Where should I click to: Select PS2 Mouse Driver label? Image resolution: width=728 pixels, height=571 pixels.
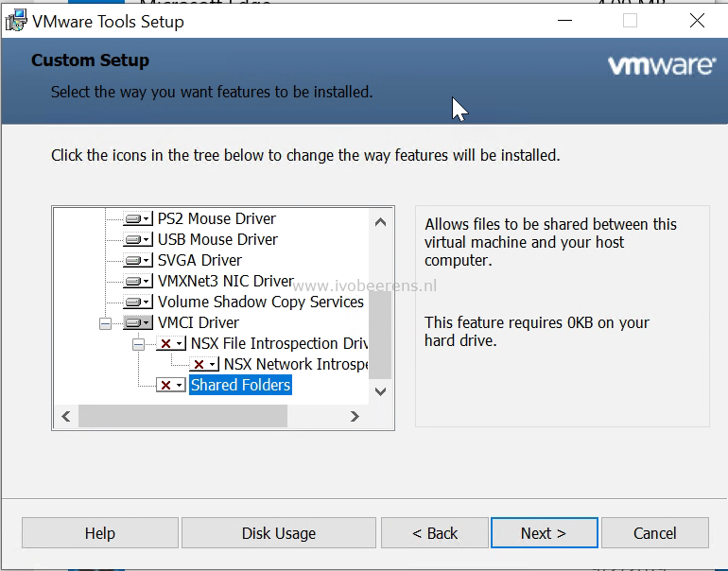(x=217, y=218)
